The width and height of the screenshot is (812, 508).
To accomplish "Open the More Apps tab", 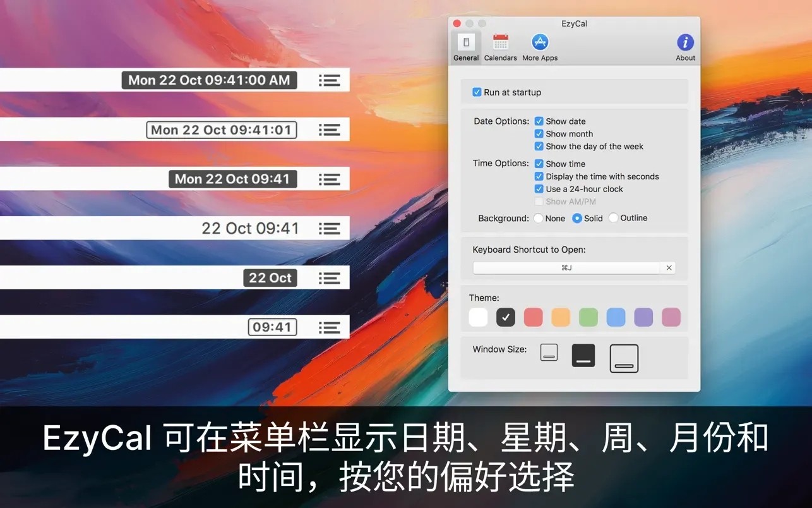I will click(540, 47).
